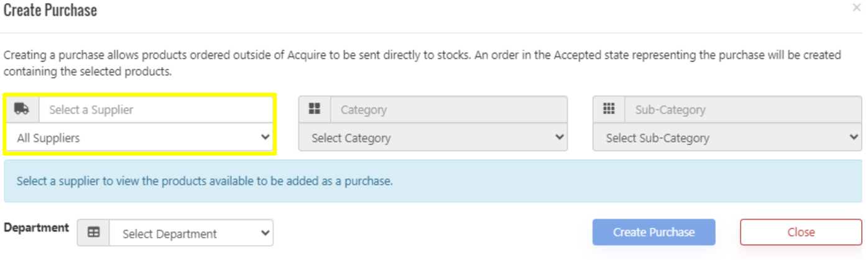This screenshot has width=868, height=260.
Task: Click the blue select-a-supplier info banner
Action: (x=433, y=181)
